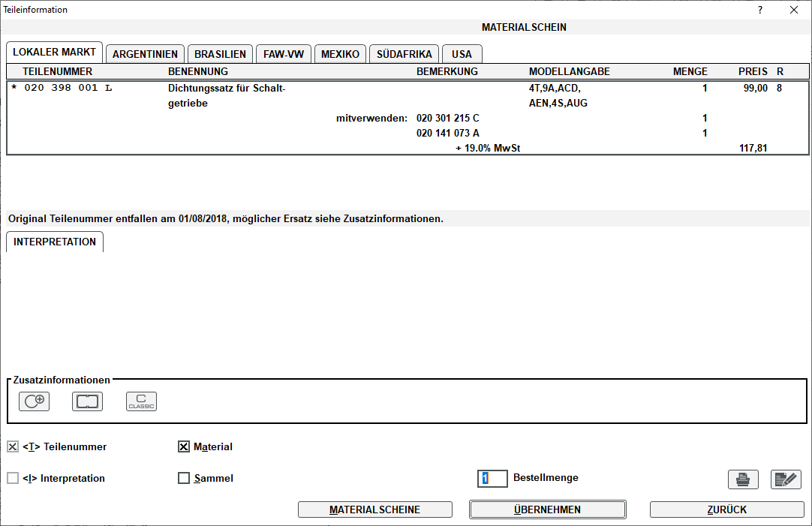
Task: Click the ZURÜCK button
Action: [x=726, y=509]
